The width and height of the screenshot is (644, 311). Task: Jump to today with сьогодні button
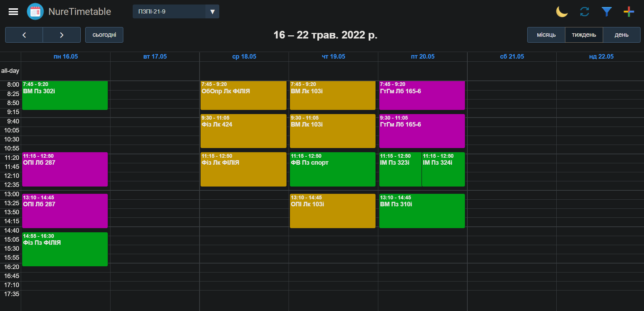pos(104,35)
